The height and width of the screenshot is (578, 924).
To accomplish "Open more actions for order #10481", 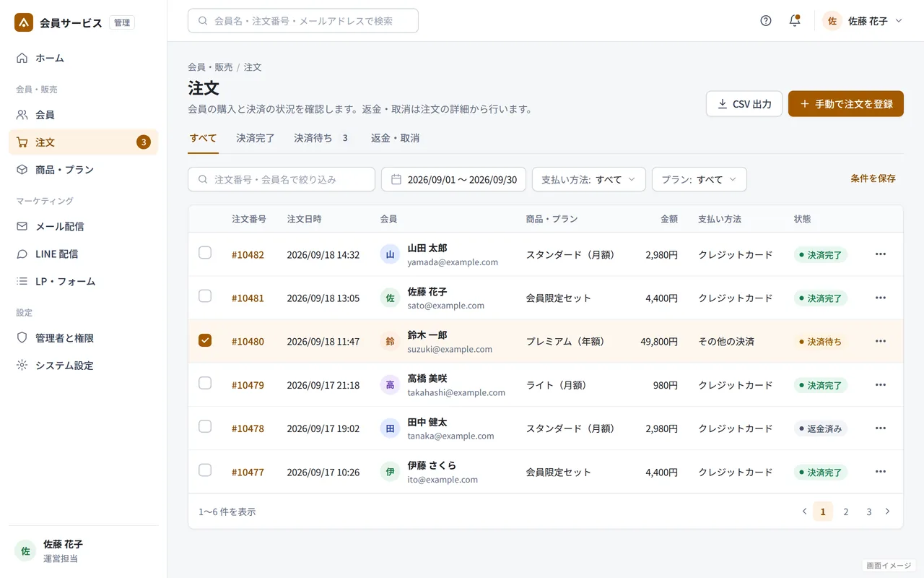I will (880, 298).
